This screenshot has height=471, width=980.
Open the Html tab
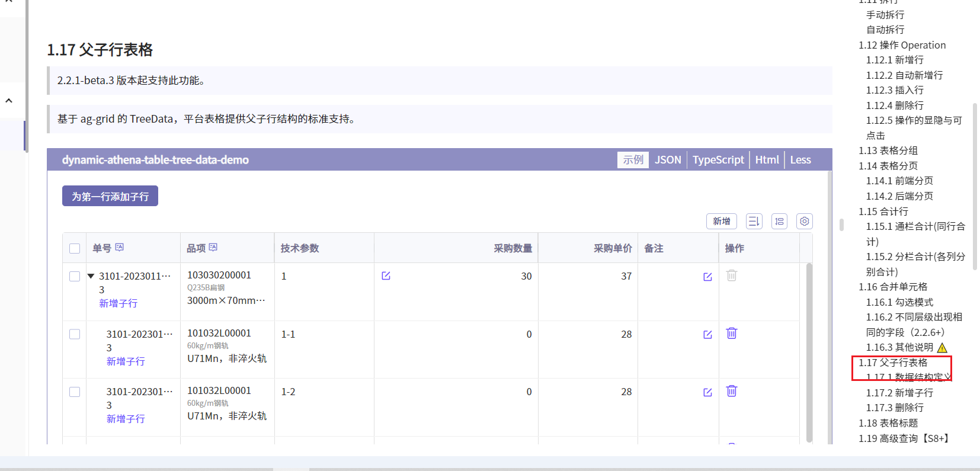767,160
